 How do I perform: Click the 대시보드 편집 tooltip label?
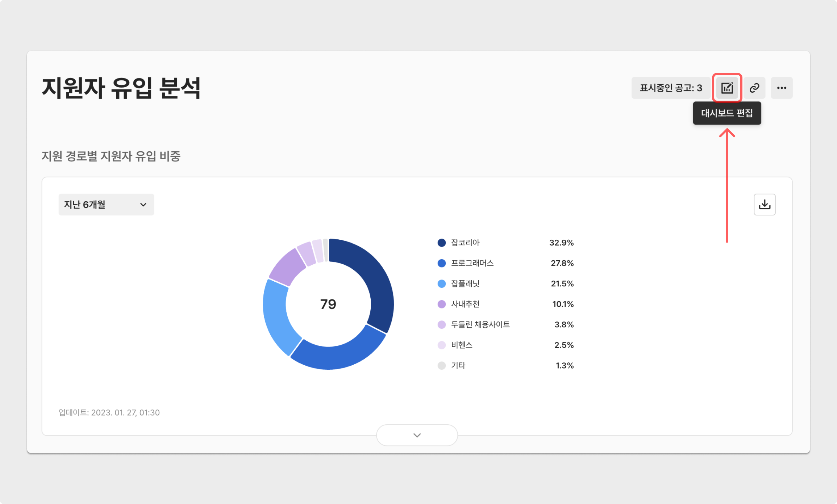(727, 113)
